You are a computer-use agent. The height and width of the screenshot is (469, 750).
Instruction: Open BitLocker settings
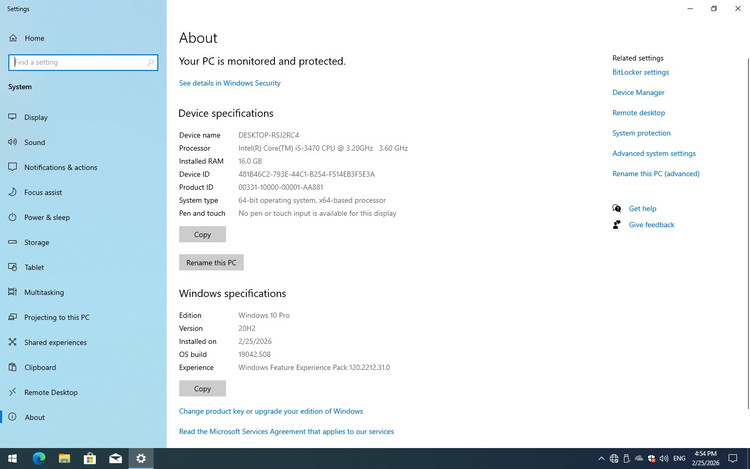click(640, 72)
